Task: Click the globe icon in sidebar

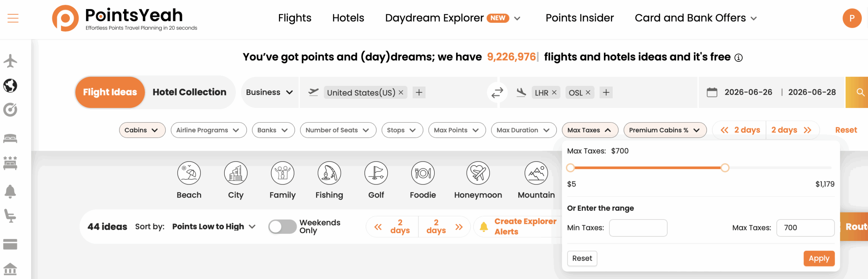Action: point(10,86)
